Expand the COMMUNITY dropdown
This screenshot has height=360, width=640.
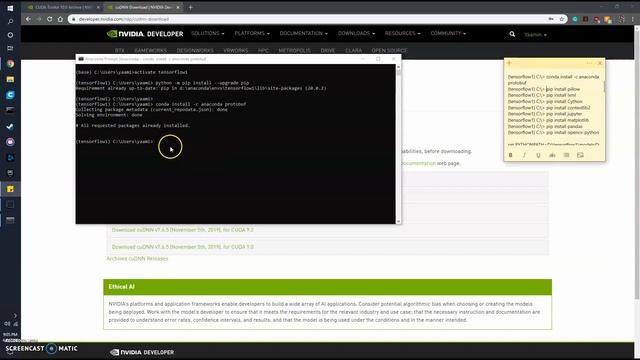[x=448, y=33]
